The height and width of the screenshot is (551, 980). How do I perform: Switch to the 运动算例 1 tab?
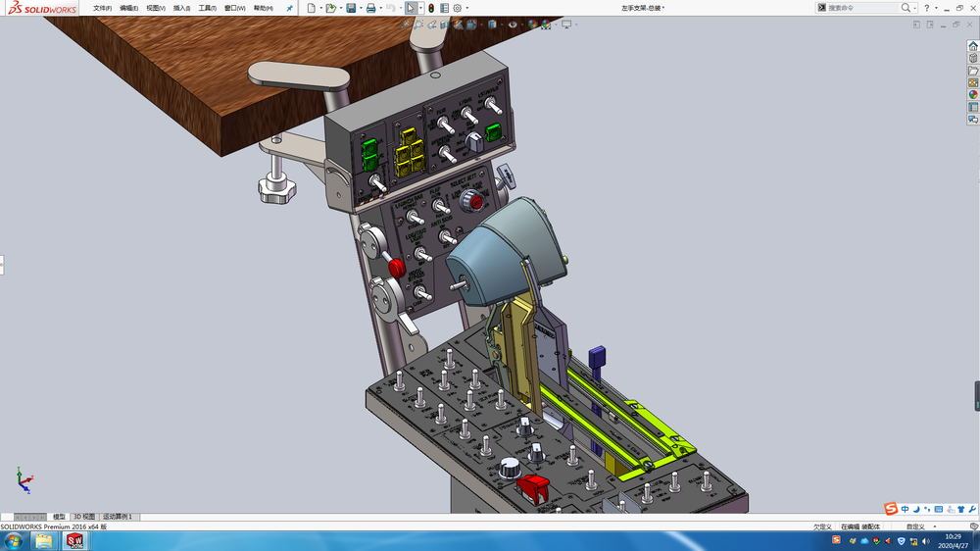click(118, 517)
